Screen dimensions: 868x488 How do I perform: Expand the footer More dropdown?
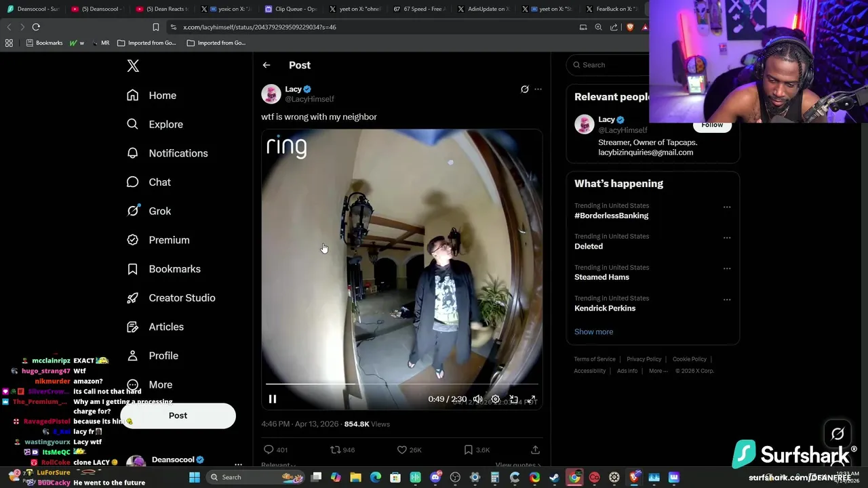[658, 371]
